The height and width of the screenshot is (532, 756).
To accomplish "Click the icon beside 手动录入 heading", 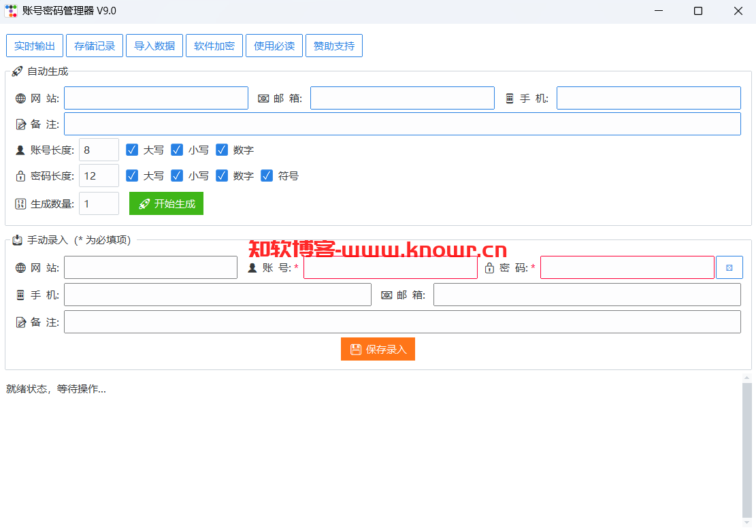I will point(18,240).
